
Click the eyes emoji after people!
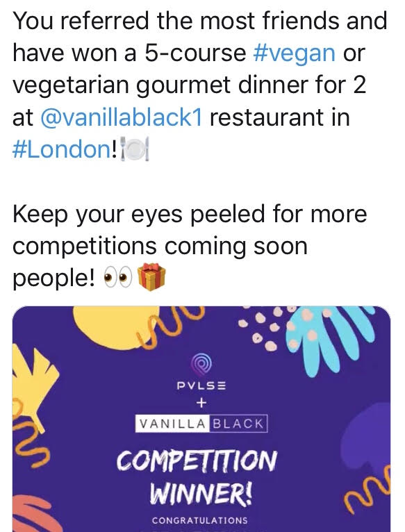pyautogui.click(x=118, y=277)
